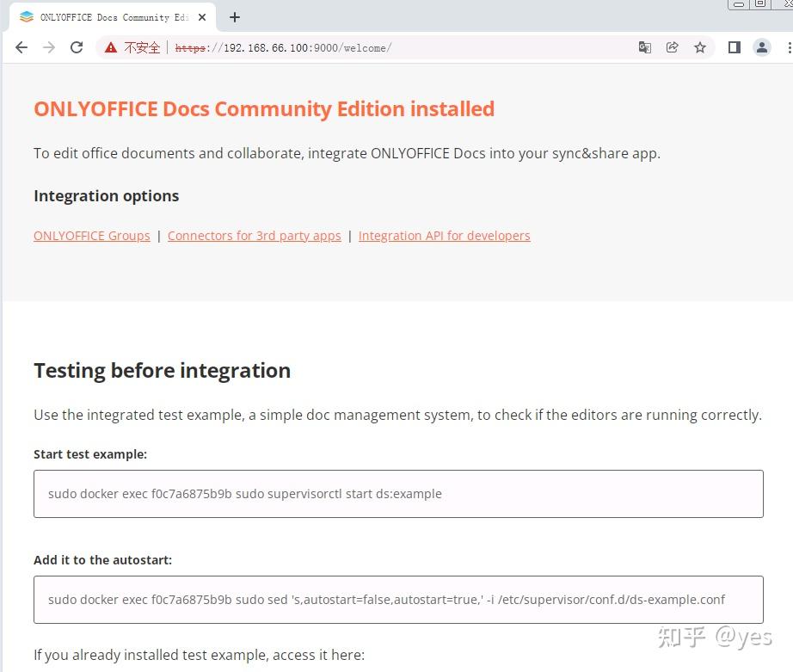793x672 pixels.
Task: Open a new tab with the plus button
Action: (235, 16)
